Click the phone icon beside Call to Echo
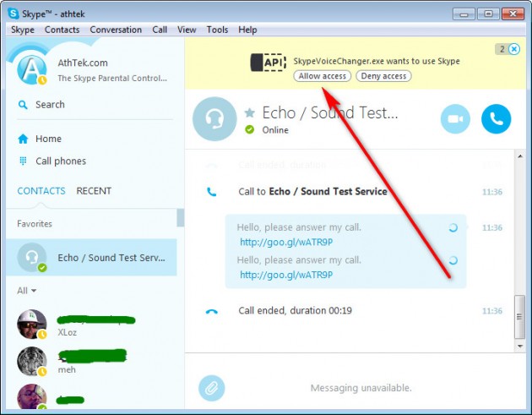 (212, 192)
